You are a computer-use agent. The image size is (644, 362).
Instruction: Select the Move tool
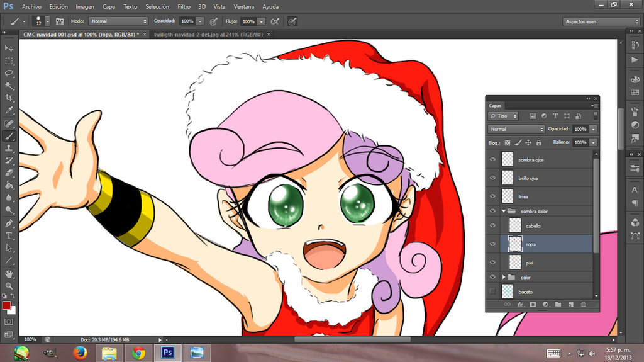pos(9,48)
